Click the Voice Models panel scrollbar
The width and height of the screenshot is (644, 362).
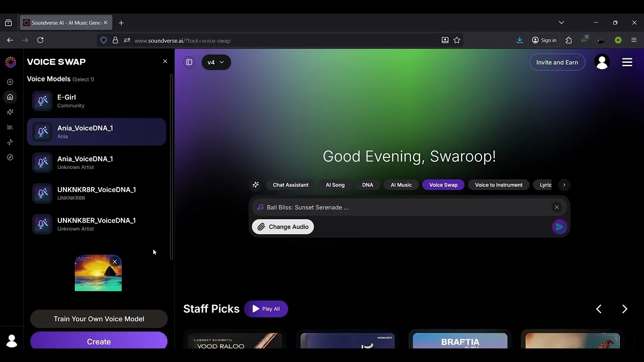pyautogui.click(x=171, y=167)
